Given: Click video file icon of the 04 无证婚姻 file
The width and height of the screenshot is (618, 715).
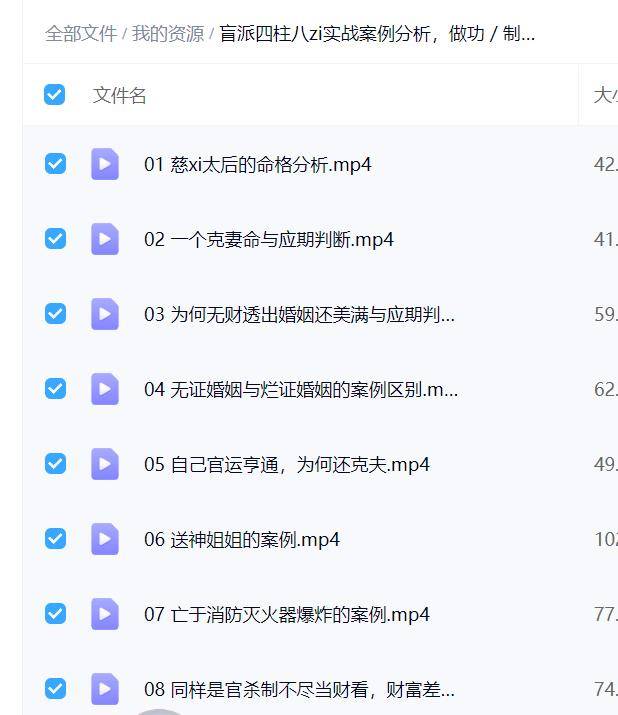Looking at the screenshot, I should coord(105,389).
